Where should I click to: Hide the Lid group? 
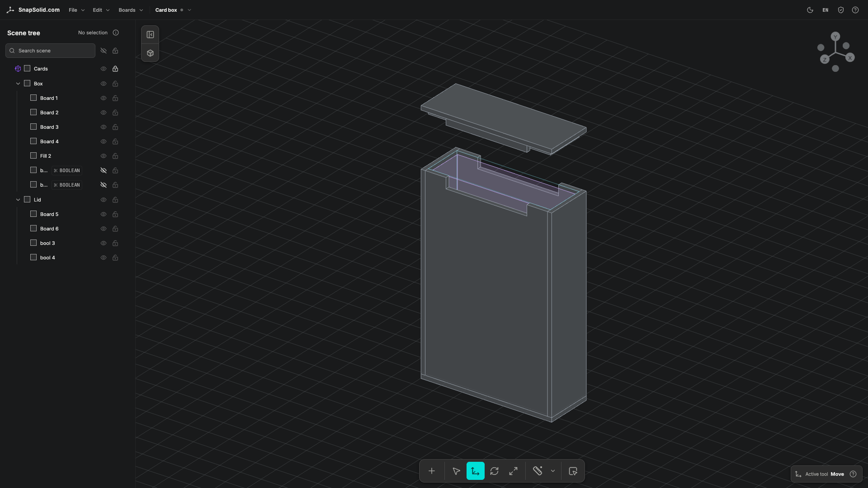[104, 200]
